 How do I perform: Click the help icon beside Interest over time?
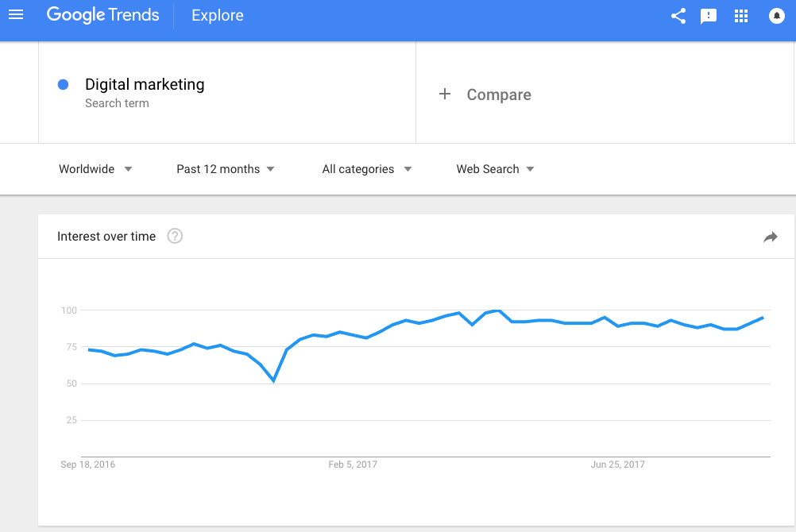click(175, 236)
